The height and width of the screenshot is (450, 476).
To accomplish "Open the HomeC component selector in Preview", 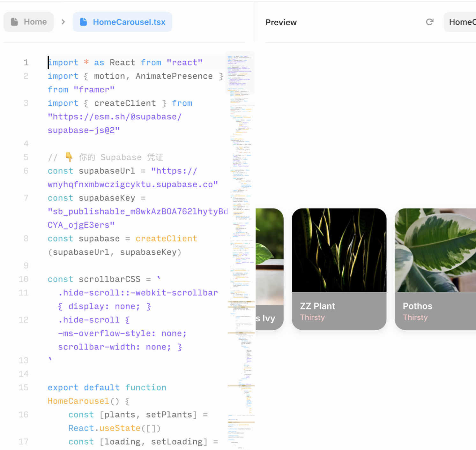I will coord(460,22).
